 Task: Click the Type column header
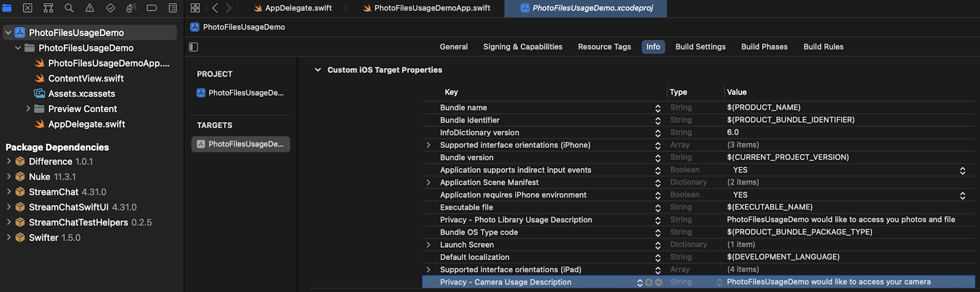click(679, 92)
